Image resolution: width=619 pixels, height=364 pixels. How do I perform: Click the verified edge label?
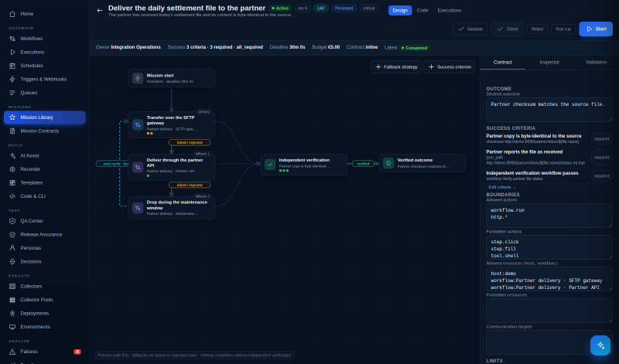[363, 164]
